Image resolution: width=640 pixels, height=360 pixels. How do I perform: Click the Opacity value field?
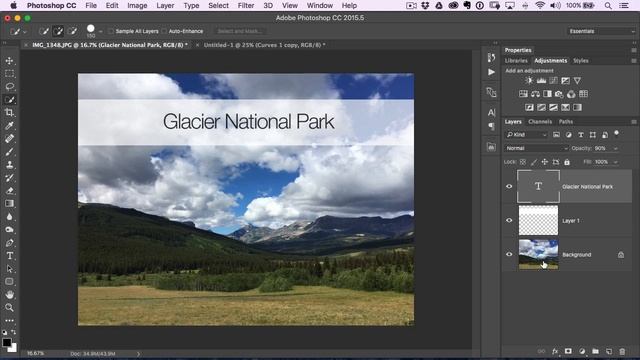point(601,149)
